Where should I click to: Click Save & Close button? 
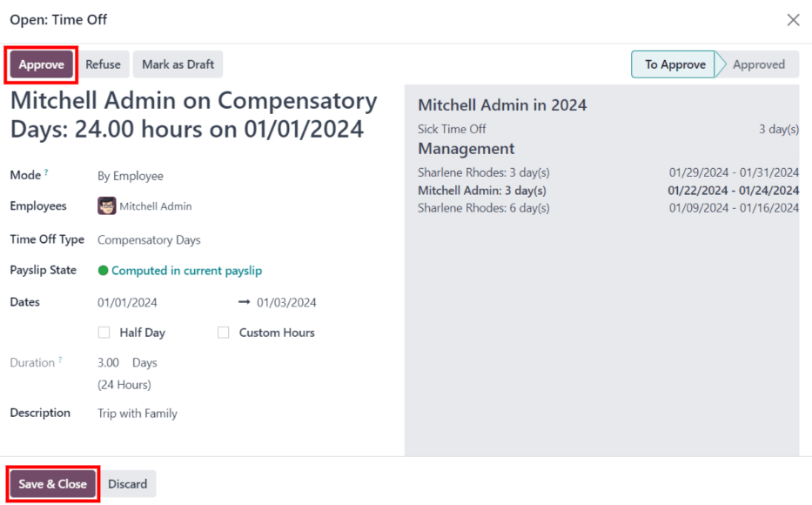click(53, 484)
